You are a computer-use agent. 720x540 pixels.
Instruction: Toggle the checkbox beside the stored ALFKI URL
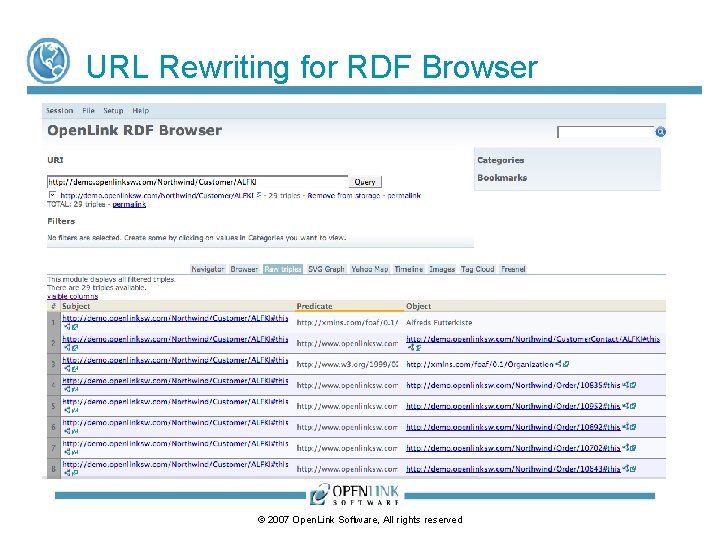click(x=52, y=195)
